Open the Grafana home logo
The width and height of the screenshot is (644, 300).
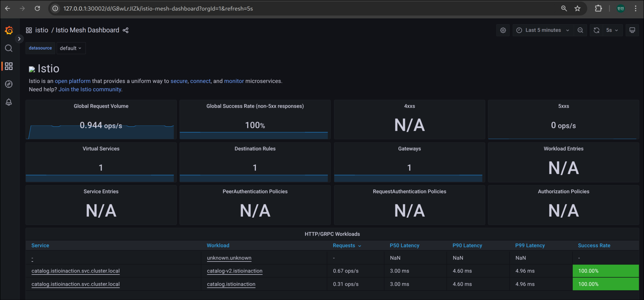click(9, 30)
